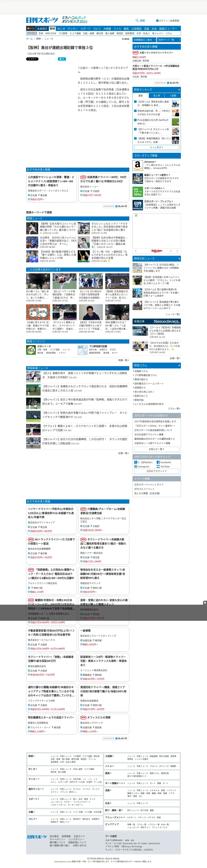Image resolution: width=207 pixels, height=868 pixels.
Task: Click the green 日刊スポーツ SDGs icon
Action: coord(137,192)
